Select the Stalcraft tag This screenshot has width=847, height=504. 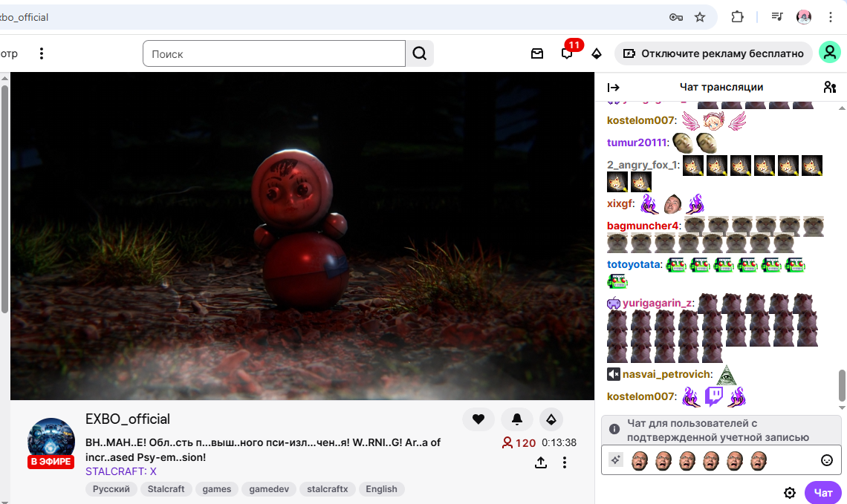[165, 489]
